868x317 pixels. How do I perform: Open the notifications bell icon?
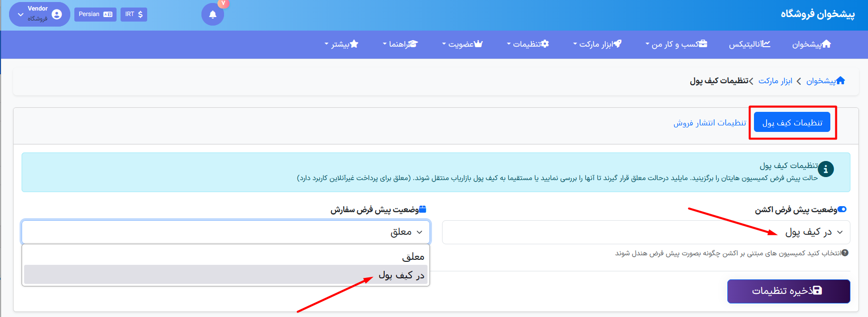212,15
